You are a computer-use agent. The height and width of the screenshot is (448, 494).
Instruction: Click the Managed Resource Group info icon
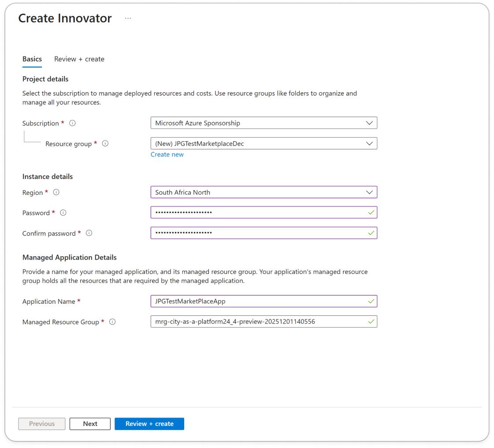coord(112,322)
